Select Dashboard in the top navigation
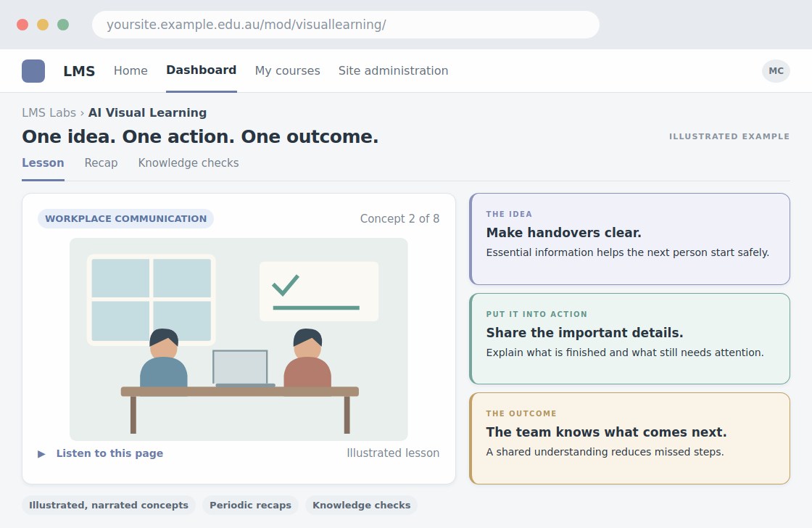Viewport: 812px width, 528px height. click(202, 70)
